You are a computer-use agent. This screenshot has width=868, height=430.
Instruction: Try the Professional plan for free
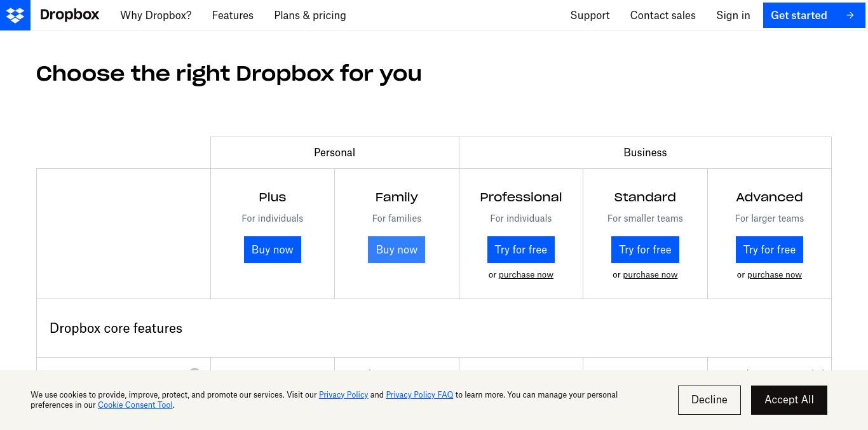point(521,250)
